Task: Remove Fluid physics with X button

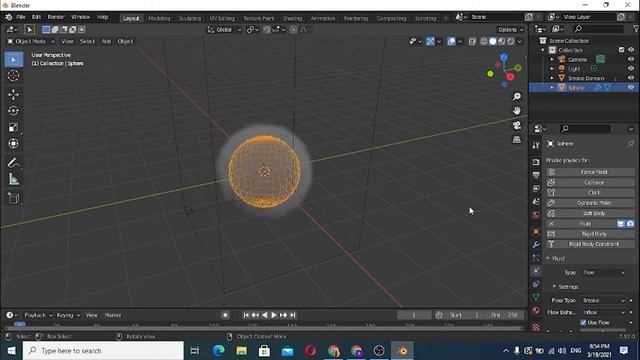Action: coord(551,224)
